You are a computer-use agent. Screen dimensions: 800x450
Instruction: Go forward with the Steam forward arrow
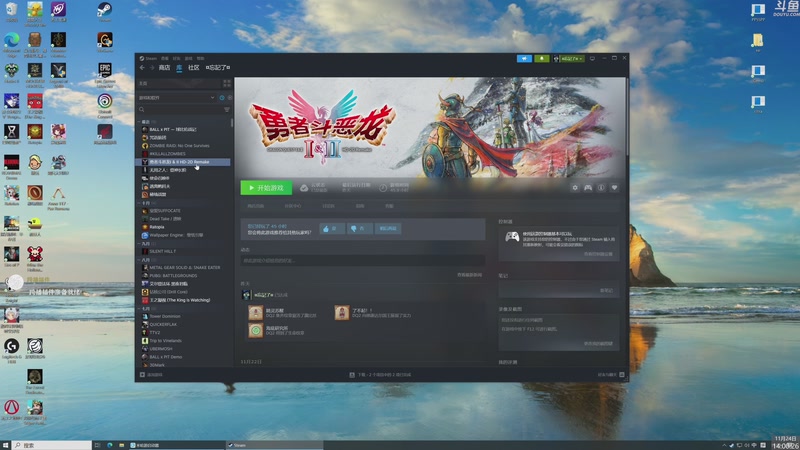pos(152,67)
